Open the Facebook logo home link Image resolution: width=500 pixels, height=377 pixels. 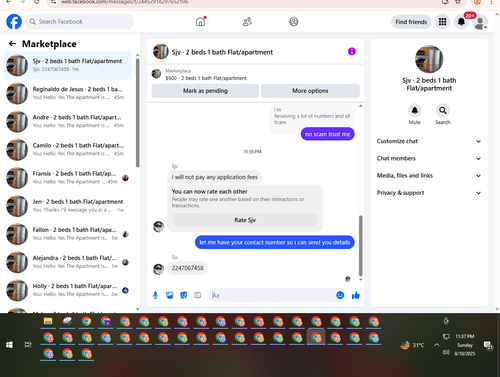(14, 22)
